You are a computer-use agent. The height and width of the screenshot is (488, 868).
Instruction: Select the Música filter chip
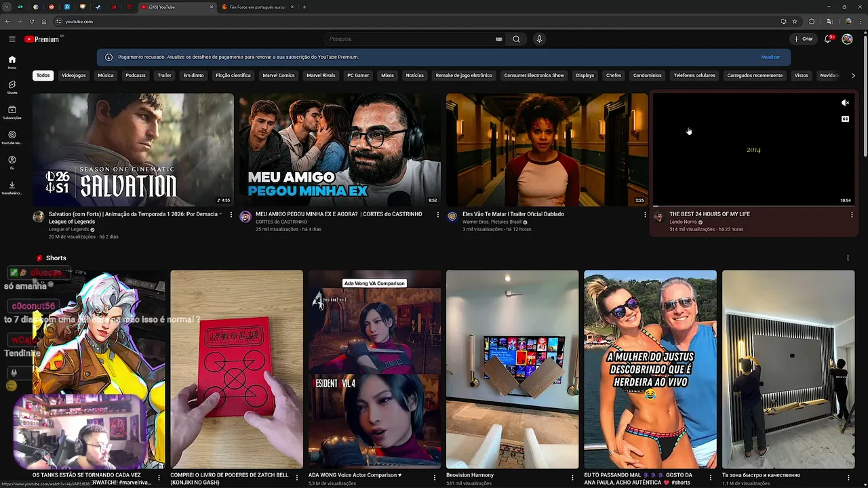[106, 75]
